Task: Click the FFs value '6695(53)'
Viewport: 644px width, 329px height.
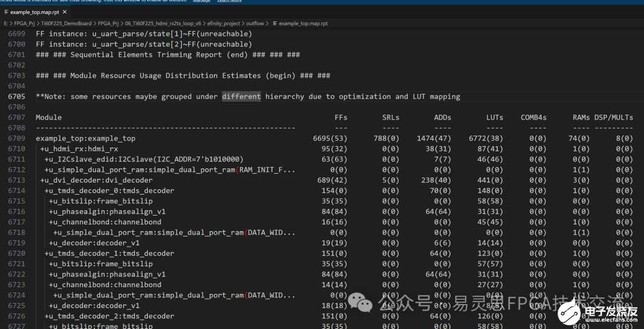Action: (x=330, y=139)
